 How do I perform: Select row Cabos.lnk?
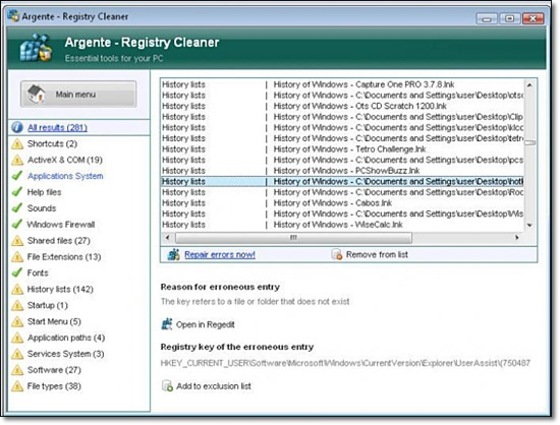(x=342, y=203)
